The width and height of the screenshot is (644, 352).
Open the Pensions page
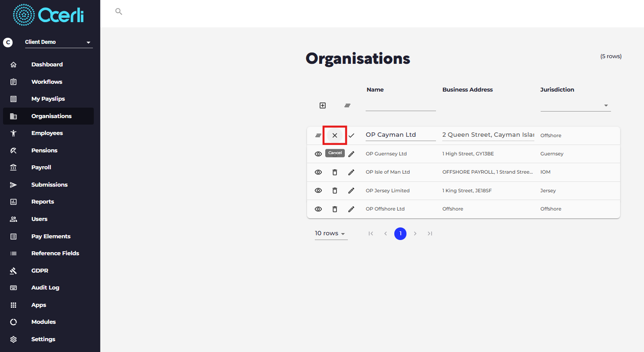48,150
